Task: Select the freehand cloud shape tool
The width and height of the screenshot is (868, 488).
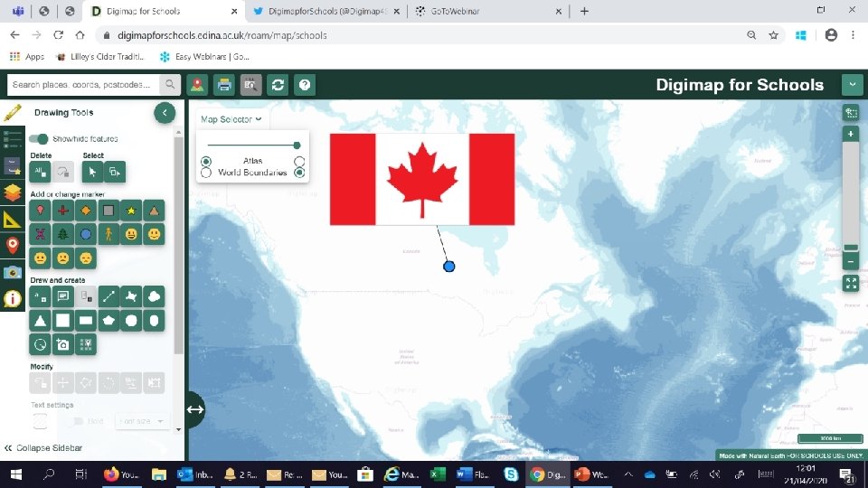Action: point(154,296)
